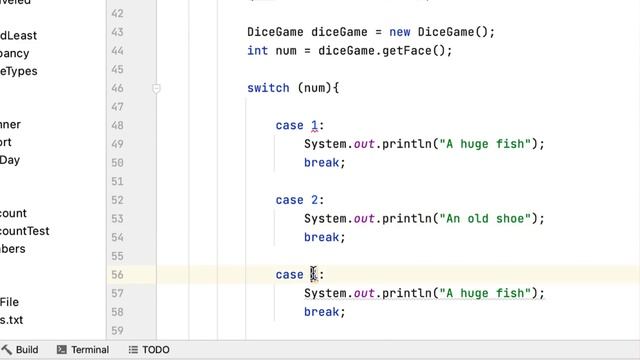The height and width of the screenshot is (360, 640).
Task: Click 'int' keyword on line 44
Action: [258, 51]
